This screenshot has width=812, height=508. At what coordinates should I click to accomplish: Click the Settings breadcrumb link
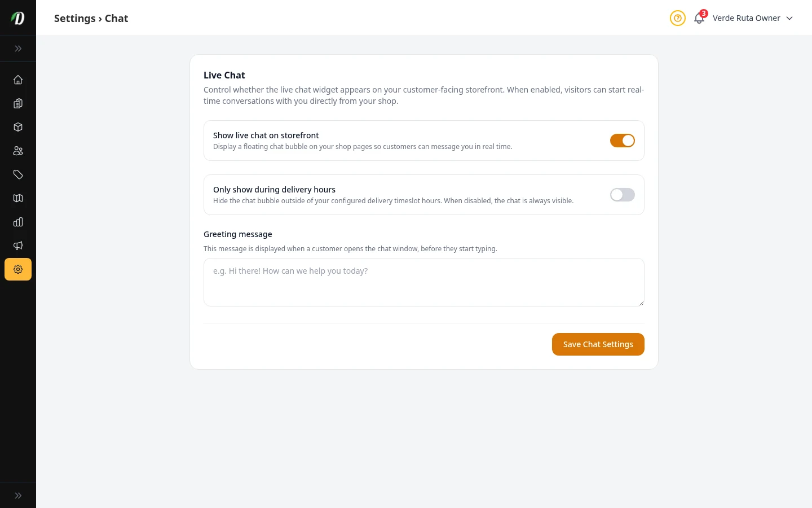pyautogui.click(x=74, y=18)
